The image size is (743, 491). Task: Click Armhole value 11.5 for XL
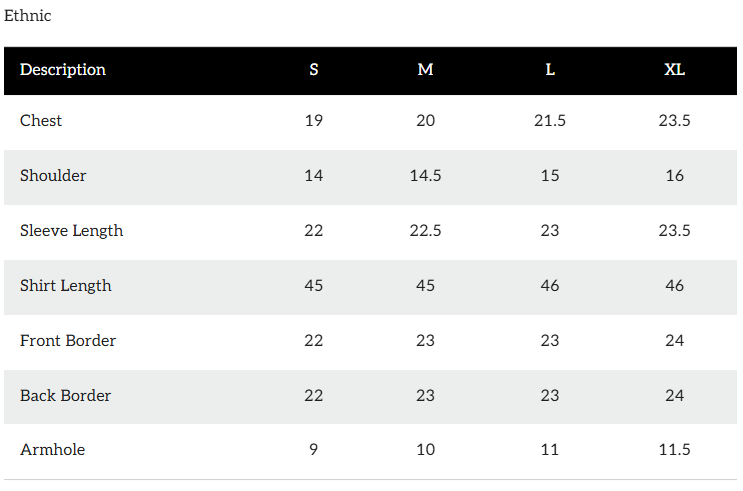(x=674, y=450)
